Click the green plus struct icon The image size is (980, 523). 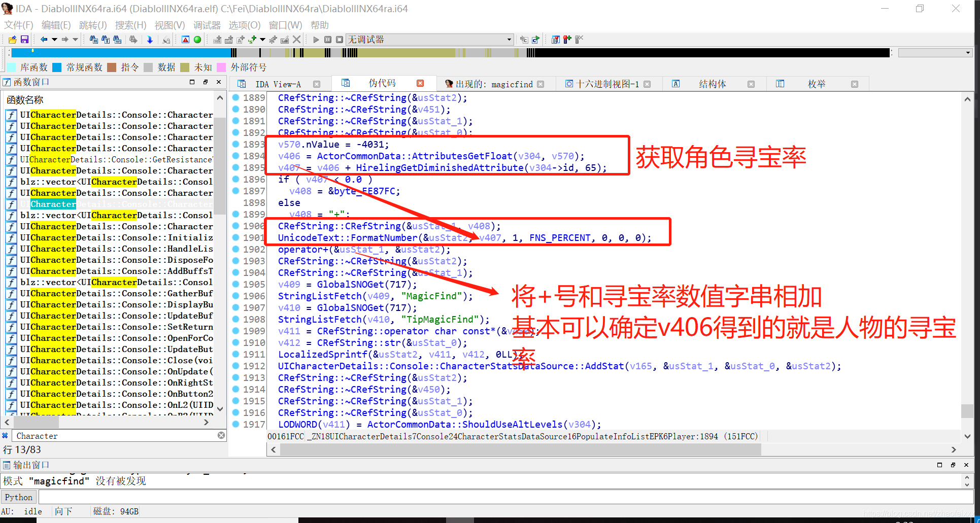click(252, 40)
